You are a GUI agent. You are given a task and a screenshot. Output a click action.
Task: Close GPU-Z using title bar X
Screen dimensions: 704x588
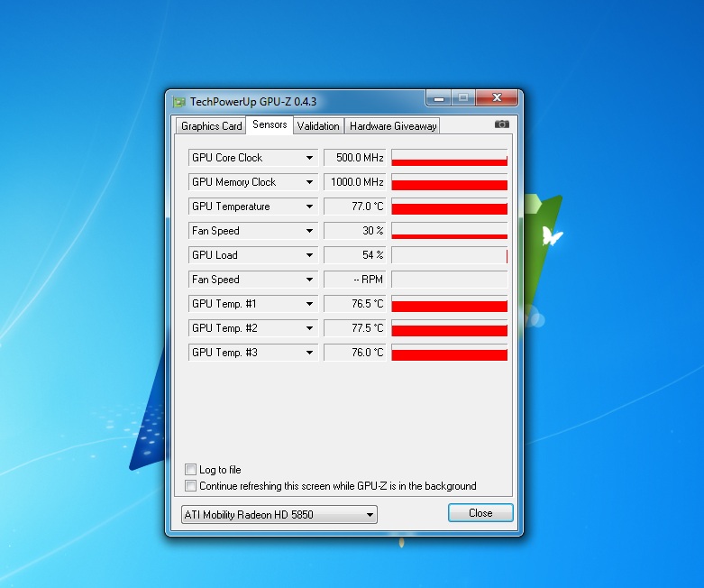(497, 97)
